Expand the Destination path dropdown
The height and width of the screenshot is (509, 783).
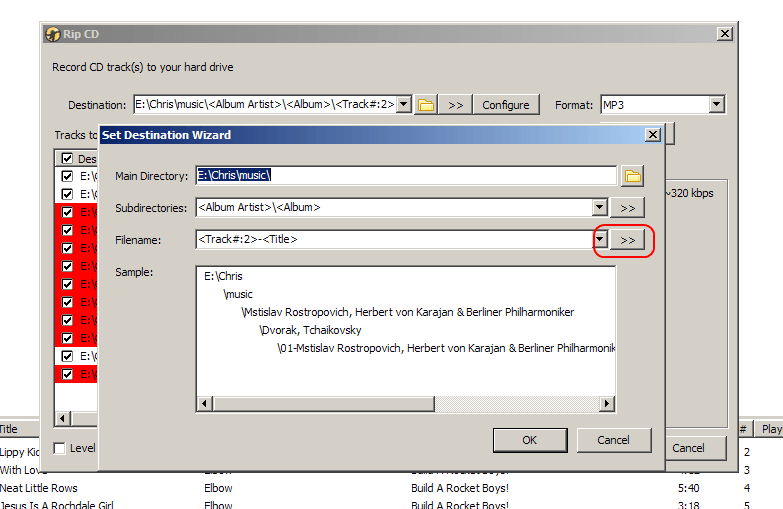point(403,104)
